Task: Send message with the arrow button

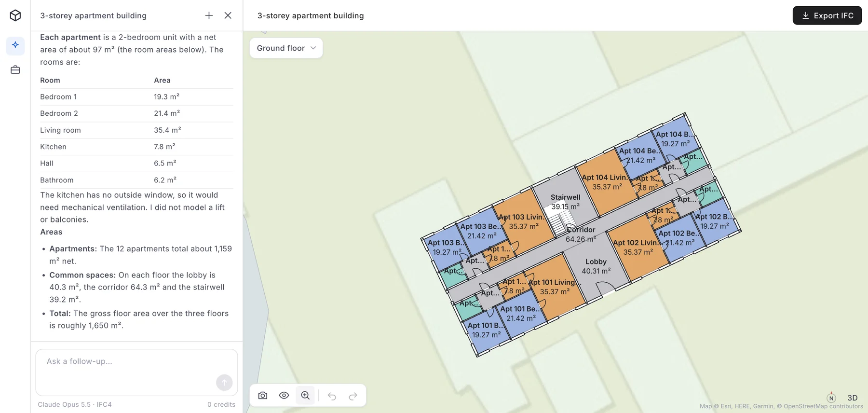Action: click(x=224, y=383)
